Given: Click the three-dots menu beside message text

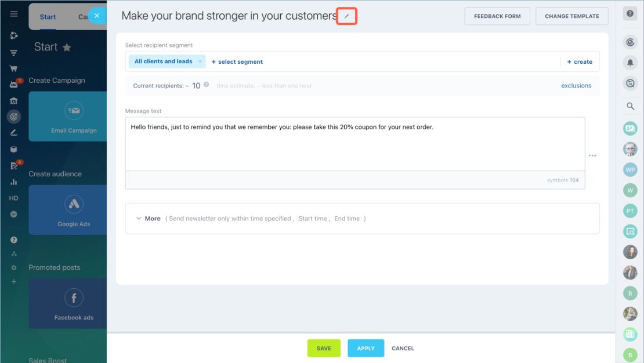Looking at the screenshot, I should [x=592, y=155].
